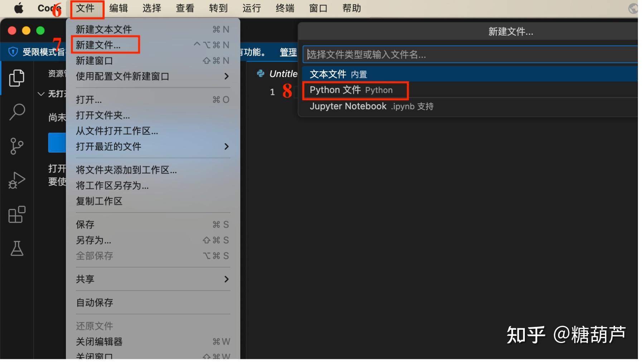
Task: Click the 管理 link in banner
Action: click(288, 52)
